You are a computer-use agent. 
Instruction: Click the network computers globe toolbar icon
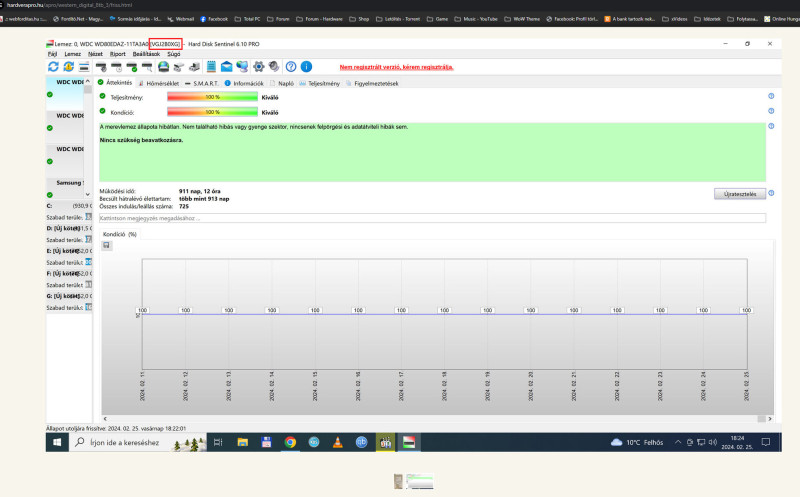point(242,67)
